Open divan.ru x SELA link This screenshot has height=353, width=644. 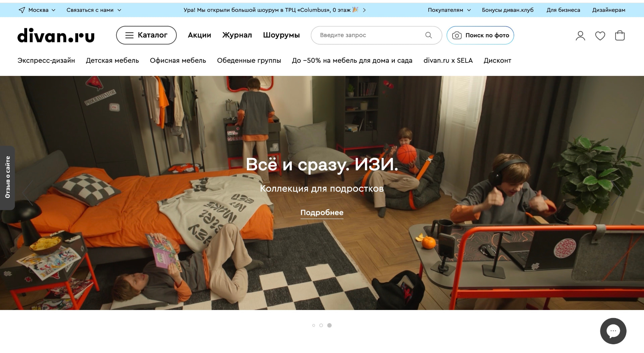point(448,61)
